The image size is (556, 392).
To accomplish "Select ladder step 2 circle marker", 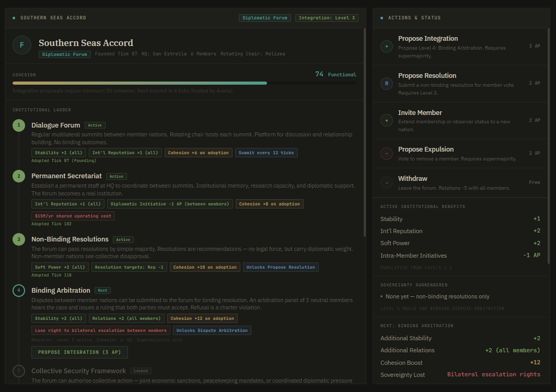I will (x=19, y=177).
